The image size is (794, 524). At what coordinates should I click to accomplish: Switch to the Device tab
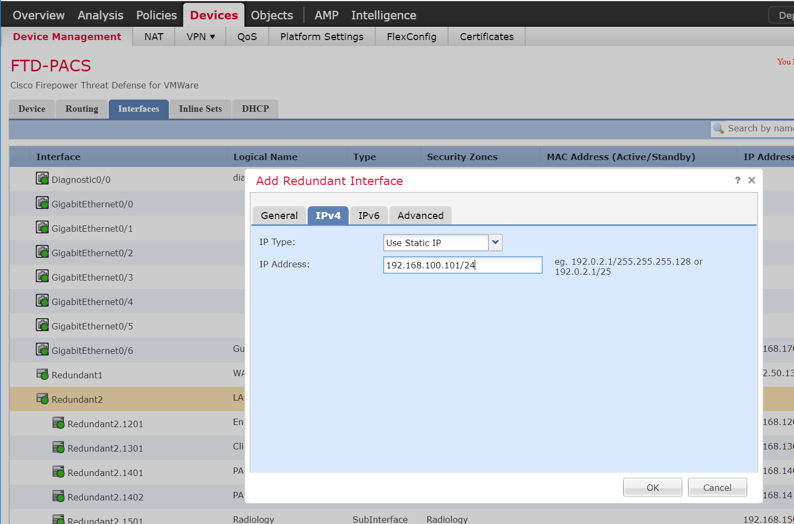point(32,109)
